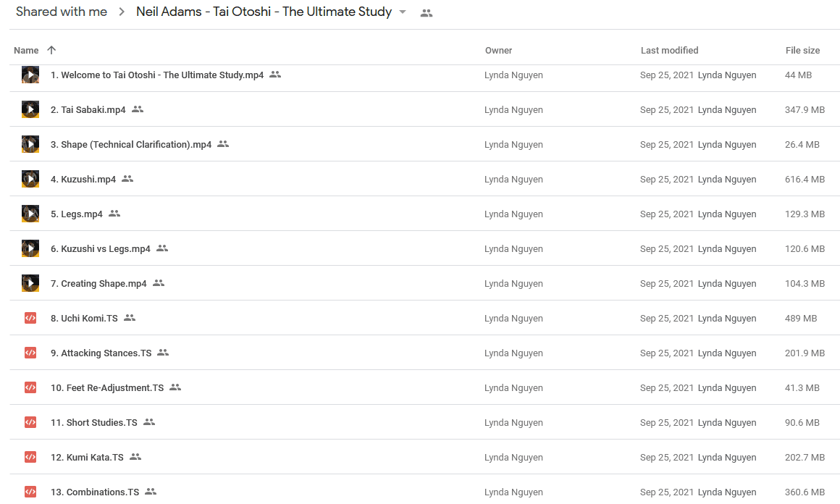Screen dimensions: 840x504
Task: Click shared icon next to 1. Welcome to Tai Otoshi
Action: point(275,75)
